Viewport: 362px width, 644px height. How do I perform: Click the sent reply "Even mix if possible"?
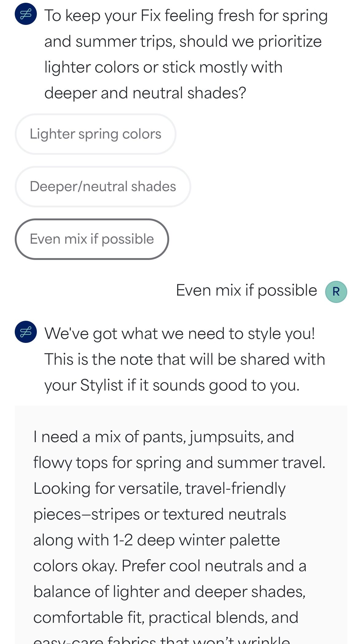246,290
